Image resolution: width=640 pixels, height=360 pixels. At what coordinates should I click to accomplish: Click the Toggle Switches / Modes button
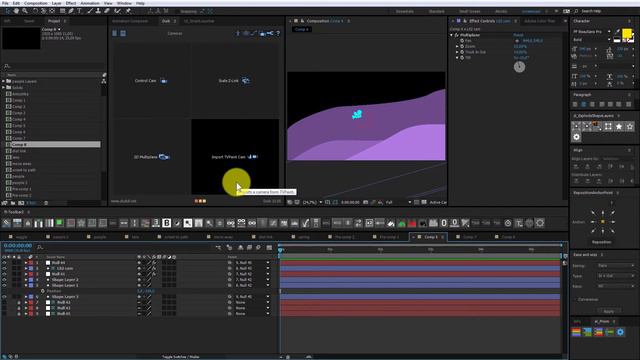[x=180, y=357]
